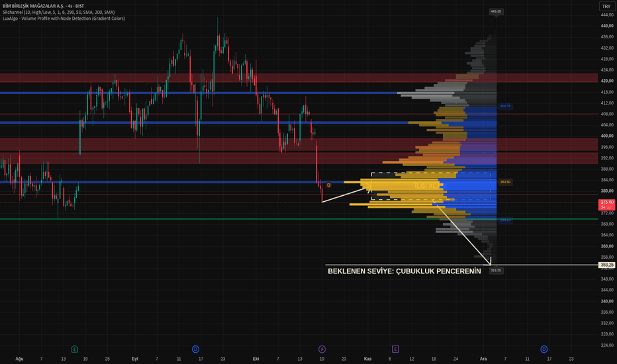Click the 324,00 price axis label
The height and width of the screenshot is (364, 617).
click(607, 345)
